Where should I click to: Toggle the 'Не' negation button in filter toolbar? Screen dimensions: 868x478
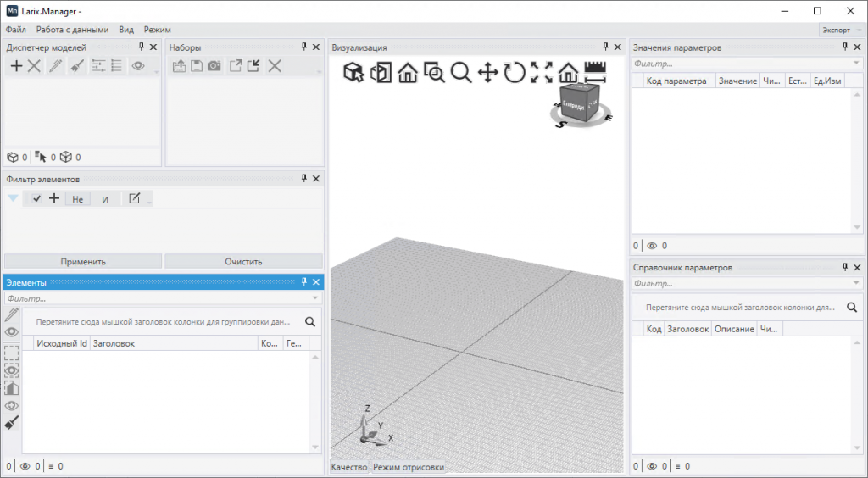coord(77,199)
